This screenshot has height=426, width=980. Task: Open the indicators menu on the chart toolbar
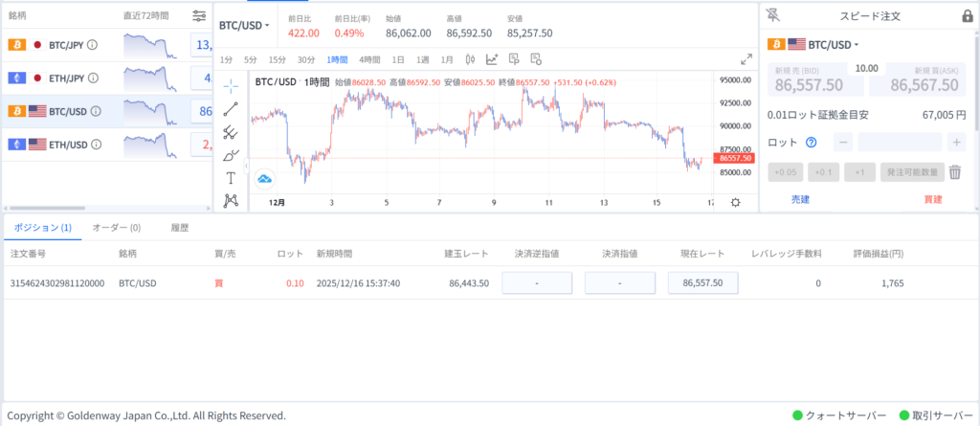[x=492, y=59]
